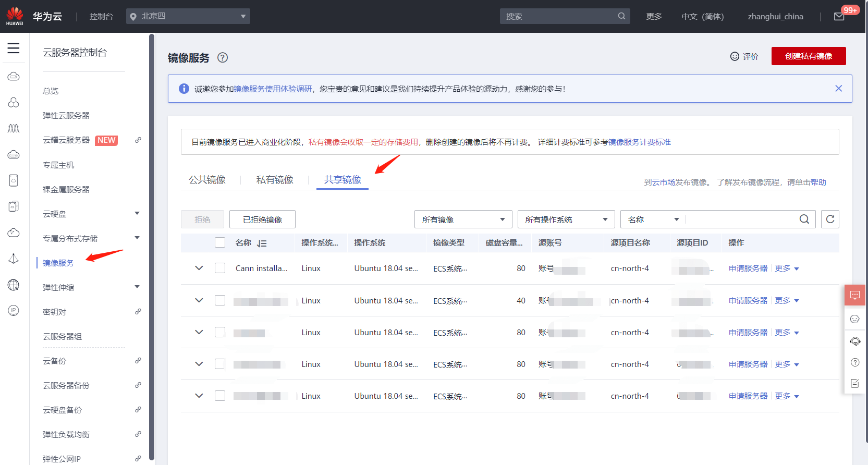This screenshot has width=868, height=465.
Task: Open the red chat bubble floating button
Action: [x=855, y=295]
